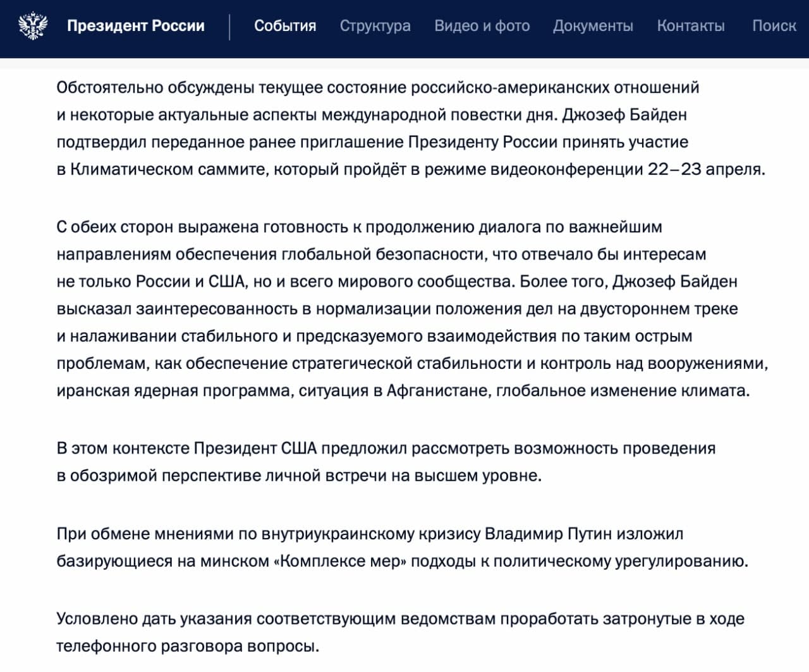The width and height of the screenshot is (809, 672).
Task: Click the name "Владимир Путин"
Action: tap(549, 534)
